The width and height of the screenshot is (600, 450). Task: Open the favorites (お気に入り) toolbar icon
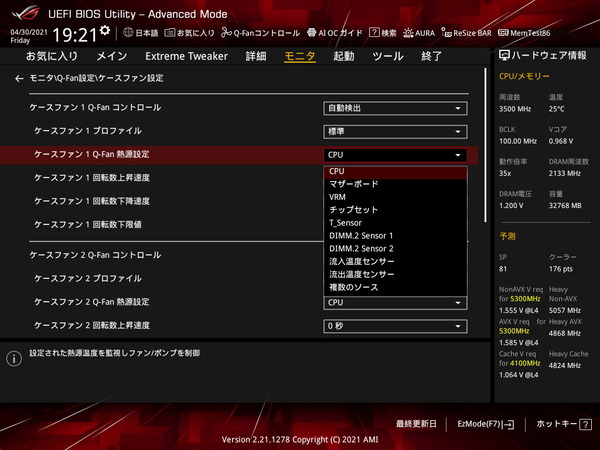170,33
